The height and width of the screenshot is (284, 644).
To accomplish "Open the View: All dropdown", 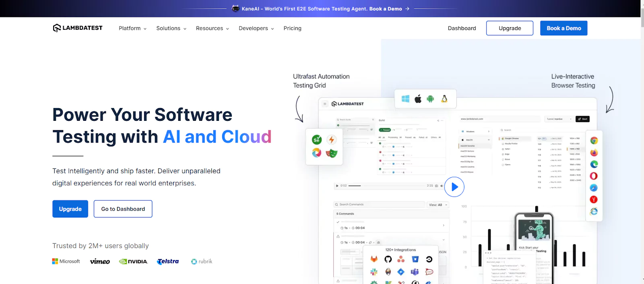I will [438, 205].
